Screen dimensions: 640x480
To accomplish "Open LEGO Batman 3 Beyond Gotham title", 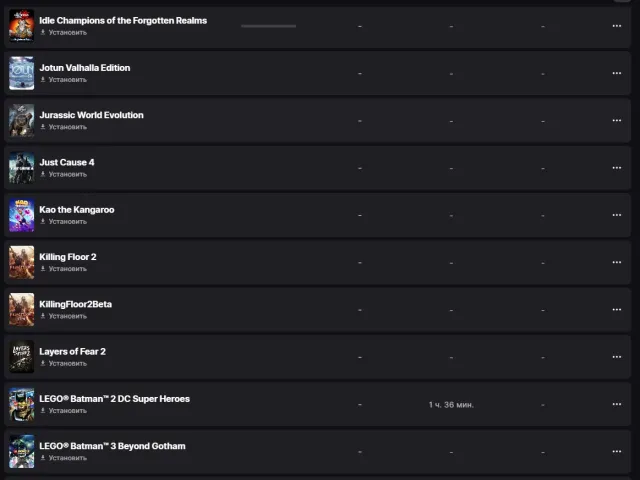I will click(x=112, y=446).
